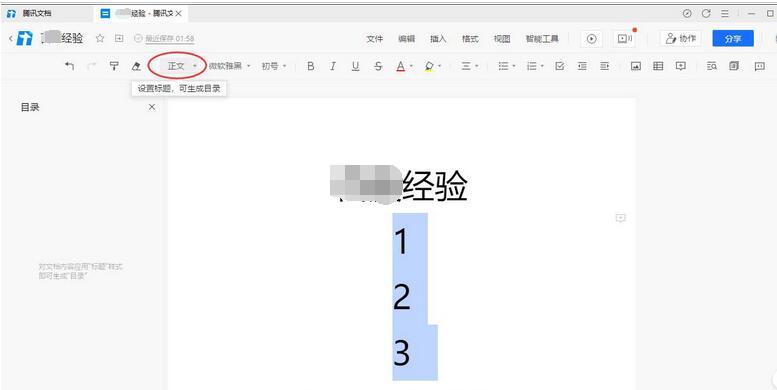Apply bold with the B icon
Image resolution: width=777 pixels, height=390 pixels.
(x=311, y=66)
